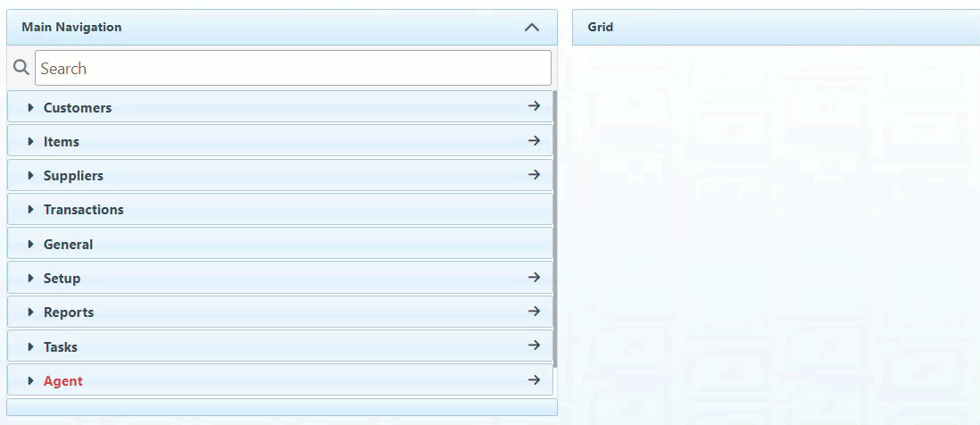The image size is (980, 425).
Task: Click the arrow icon on Agent row
Action: tap(534, 380)
